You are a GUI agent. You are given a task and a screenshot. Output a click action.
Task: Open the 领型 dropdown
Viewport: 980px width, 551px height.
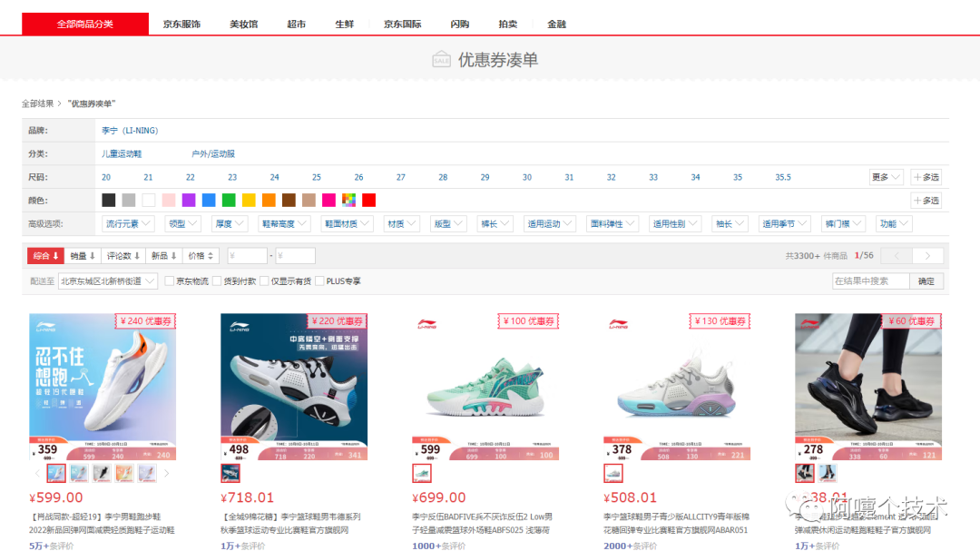(x=182, y=223)
